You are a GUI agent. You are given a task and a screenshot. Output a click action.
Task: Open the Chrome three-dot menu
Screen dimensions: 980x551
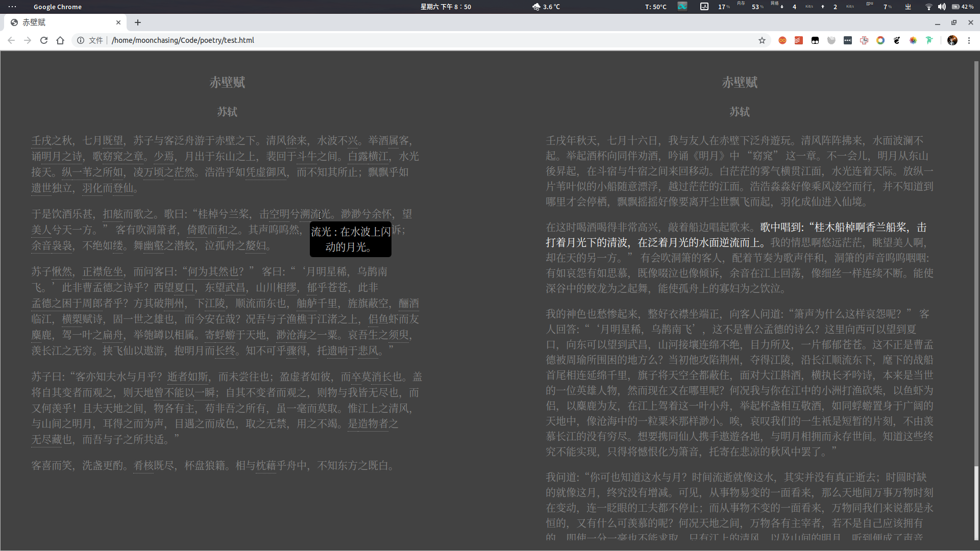click(969, 40)
